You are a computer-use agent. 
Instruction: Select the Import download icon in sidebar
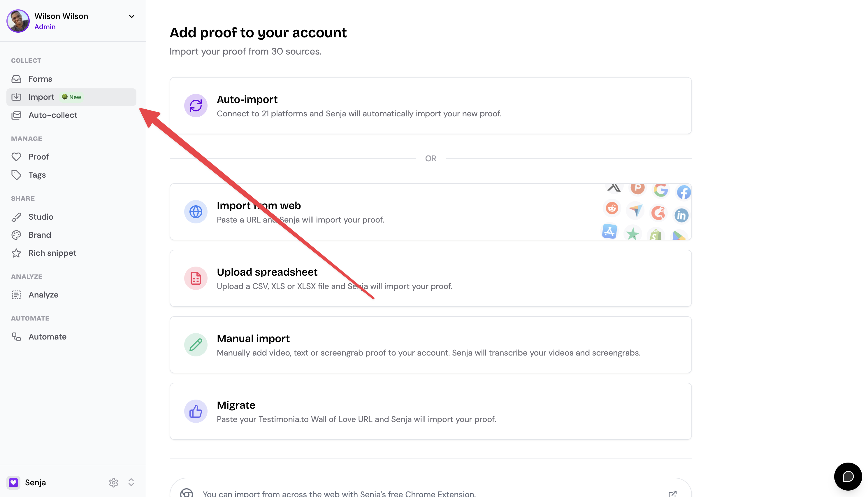[x=16, y=97]
